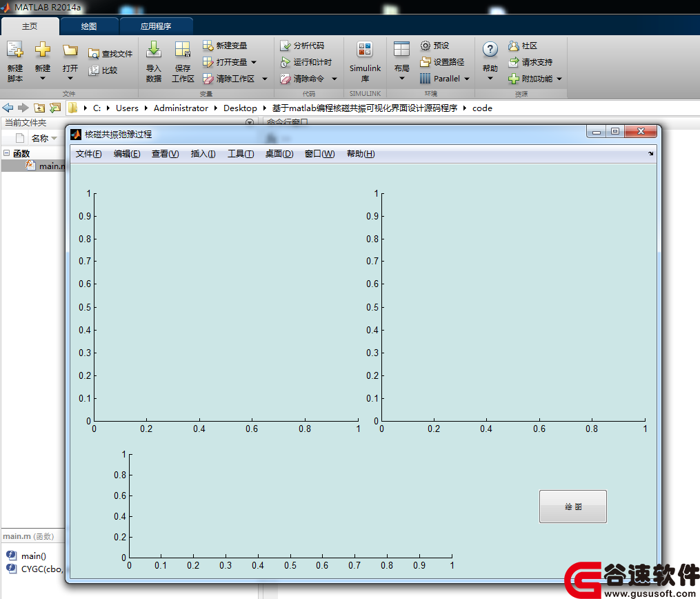The image size is (700, 599).
Task: Click Clear Commands (清除命令)
Action: point(302,79)
